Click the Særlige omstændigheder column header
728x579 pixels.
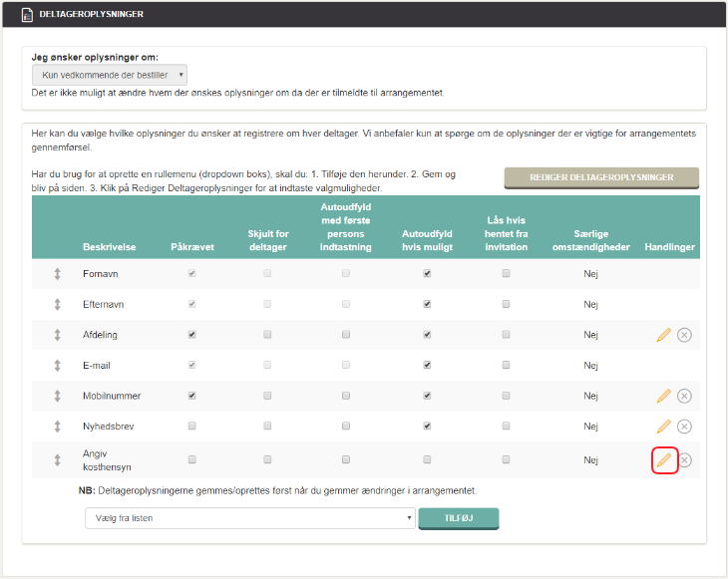tap(591, 240)
